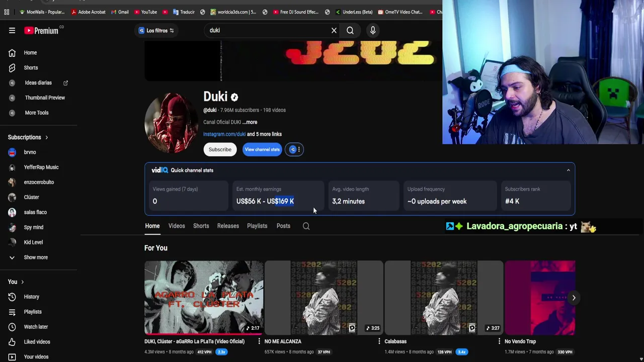The width and height of the screenshot is (644, 362).
Task: Switch to Shorts channel tab
Action: 201,226
